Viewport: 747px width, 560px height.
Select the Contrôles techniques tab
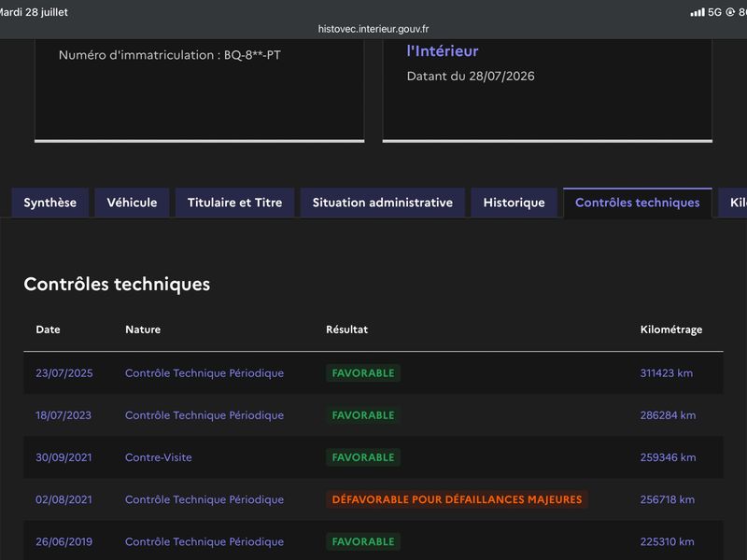point(638,203)
